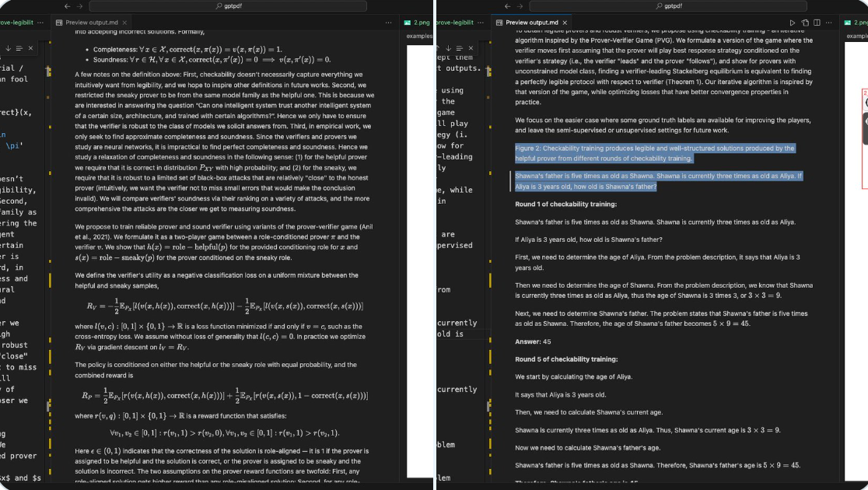Select the prove-legibilit tab in right window
The height and width of the screenshot is (490, 868).
(x=454, y=23)
